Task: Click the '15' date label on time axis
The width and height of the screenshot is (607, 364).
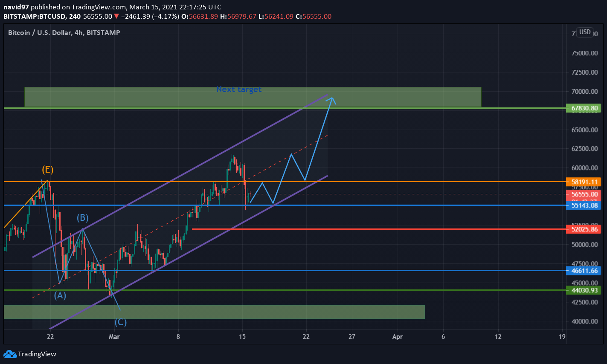Action: (242, 337)
